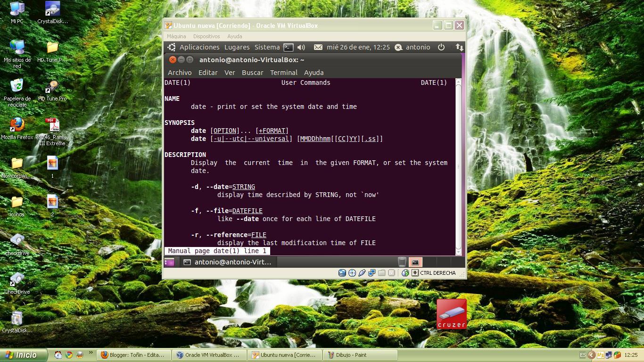
Task: Maximize the terminal window with round button
Action: click(190, 60)
